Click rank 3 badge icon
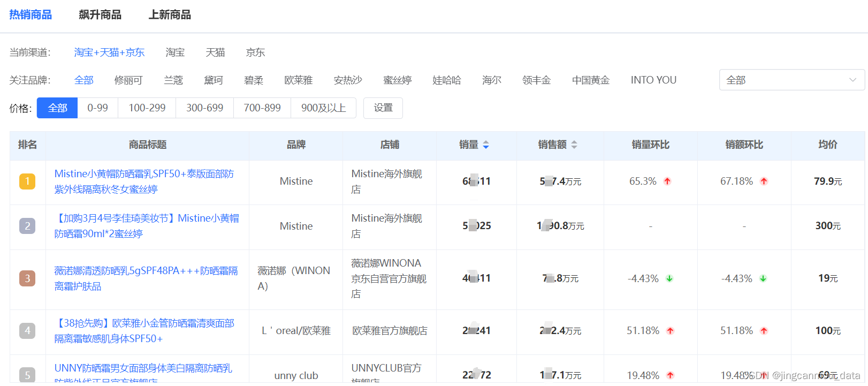 27,278
